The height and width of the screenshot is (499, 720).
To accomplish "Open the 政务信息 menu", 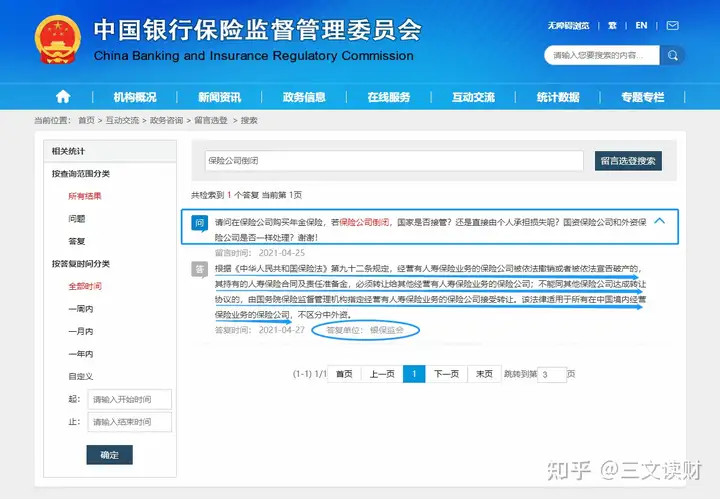I will tap(304, 97).
